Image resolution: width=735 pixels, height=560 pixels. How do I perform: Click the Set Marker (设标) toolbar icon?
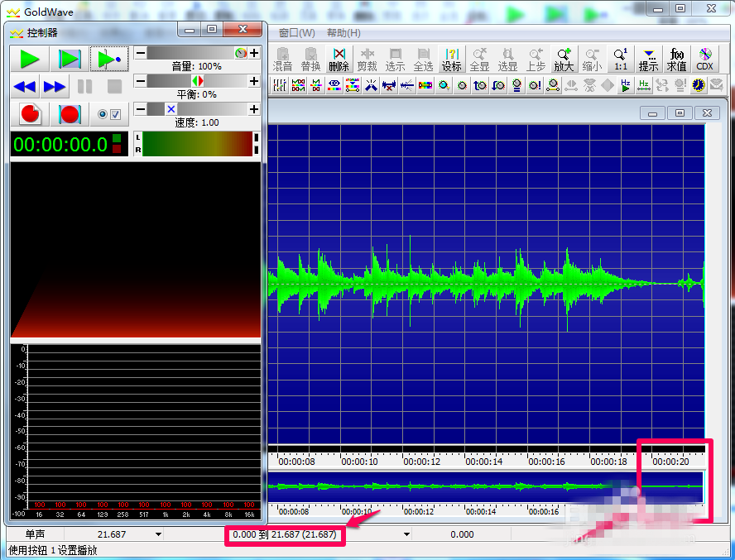tap(451, 59)
